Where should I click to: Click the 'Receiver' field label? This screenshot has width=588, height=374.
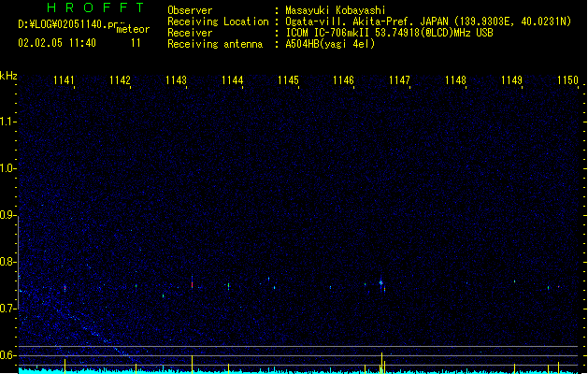click(190, 33)
